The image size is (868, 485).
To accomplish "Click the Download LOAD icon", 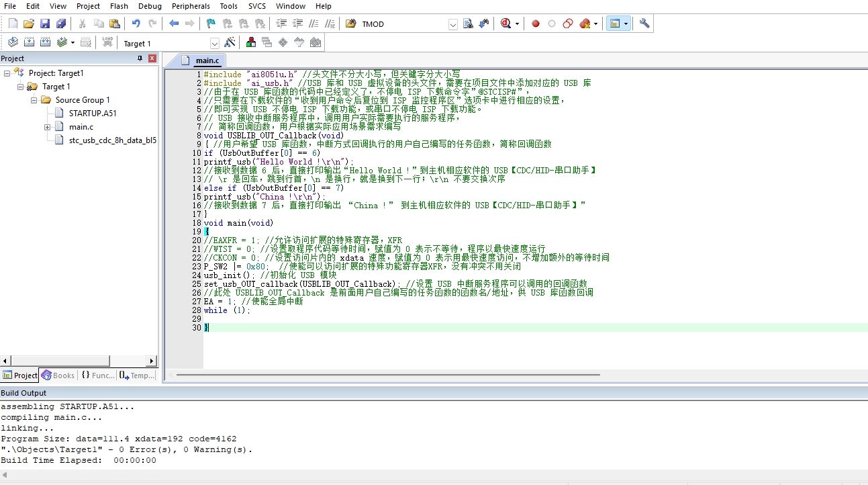I will click(107, 42).
